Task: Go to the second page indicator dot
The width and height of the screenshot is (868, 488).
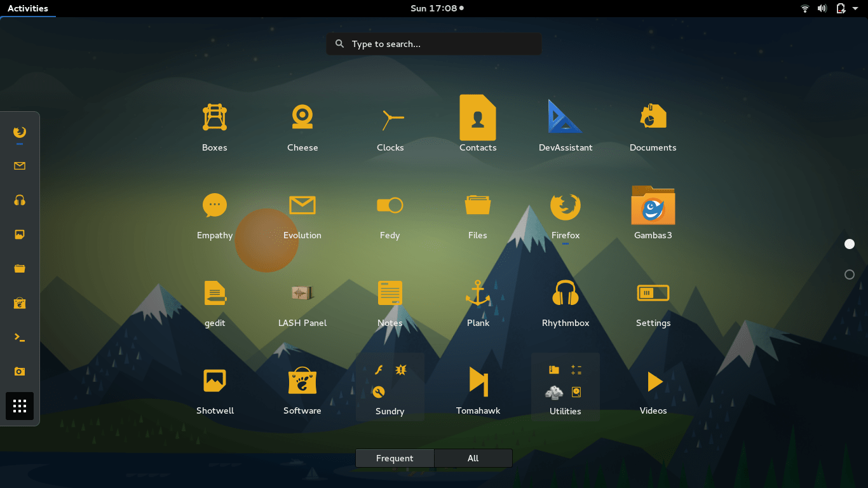Action: point(850,274)
